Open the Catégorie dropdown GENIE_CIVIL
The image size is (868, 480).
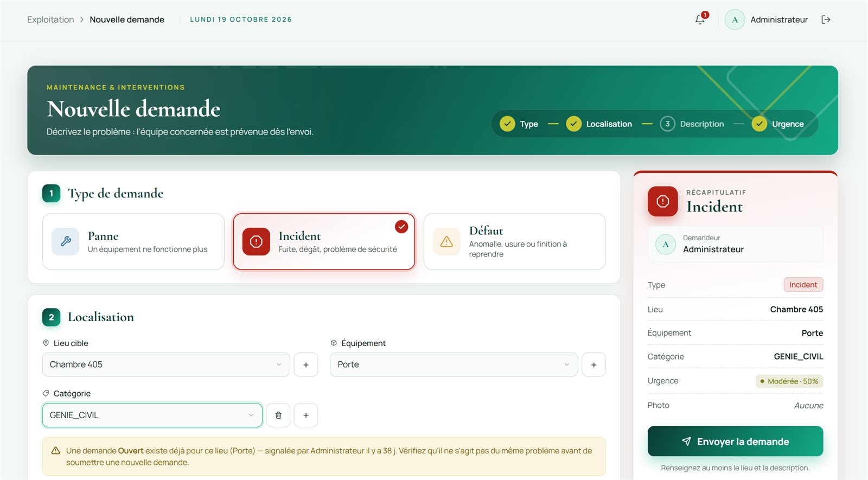point(152,415)
